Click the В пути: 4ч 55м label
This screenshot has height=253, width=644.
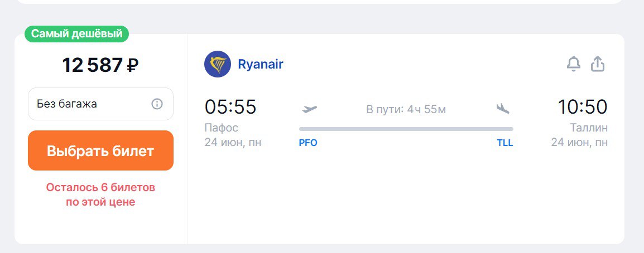click(x=406, y=109)
